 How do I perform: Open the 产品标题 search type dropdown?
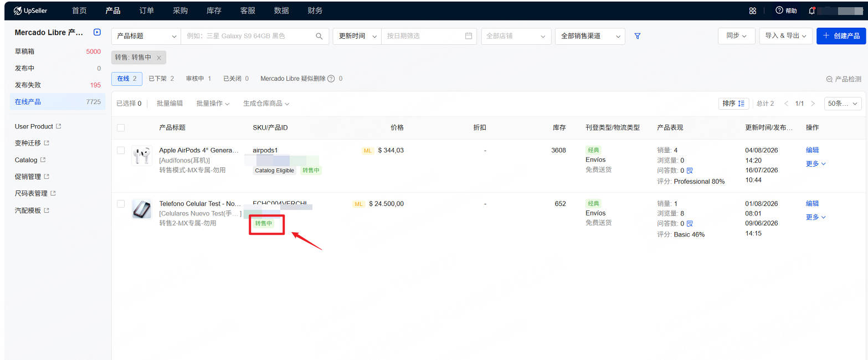[x=146, y=36]
